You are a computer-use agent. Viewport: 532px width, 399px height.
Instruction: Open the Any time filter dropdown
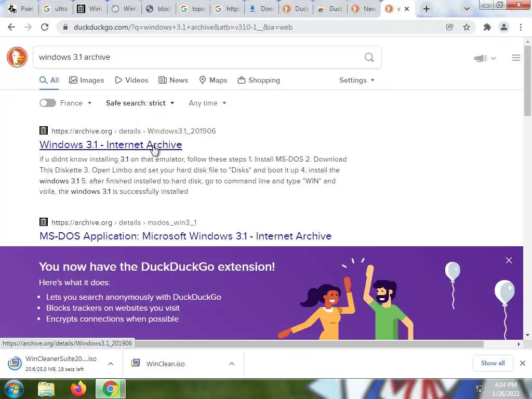(207, 103)
